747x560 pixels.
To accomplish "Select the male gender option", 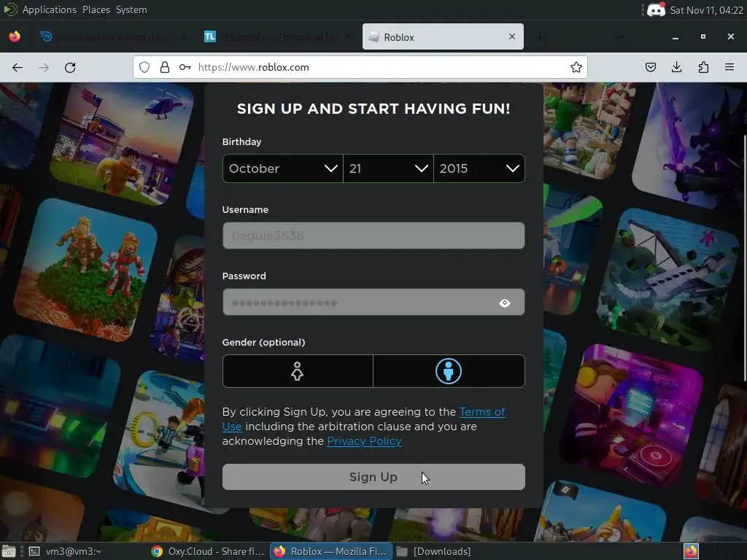I will pos(449,371).
